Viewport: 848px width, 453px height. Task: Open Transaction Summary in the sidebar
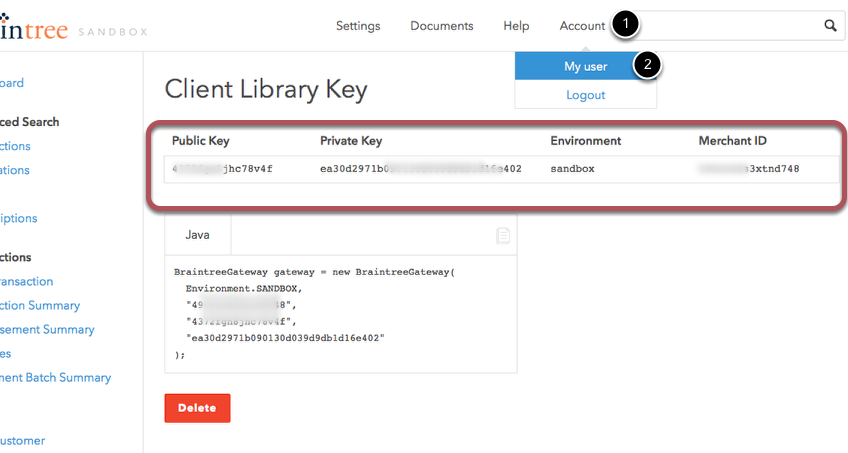pyautogui.click(x=40, y=305)
